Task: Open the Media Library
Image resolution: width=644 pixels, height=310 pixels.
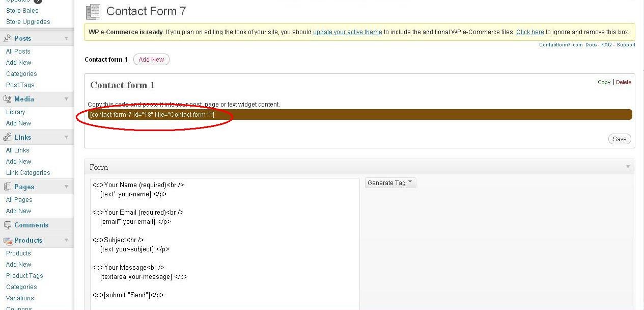Action: pos(15,112)
